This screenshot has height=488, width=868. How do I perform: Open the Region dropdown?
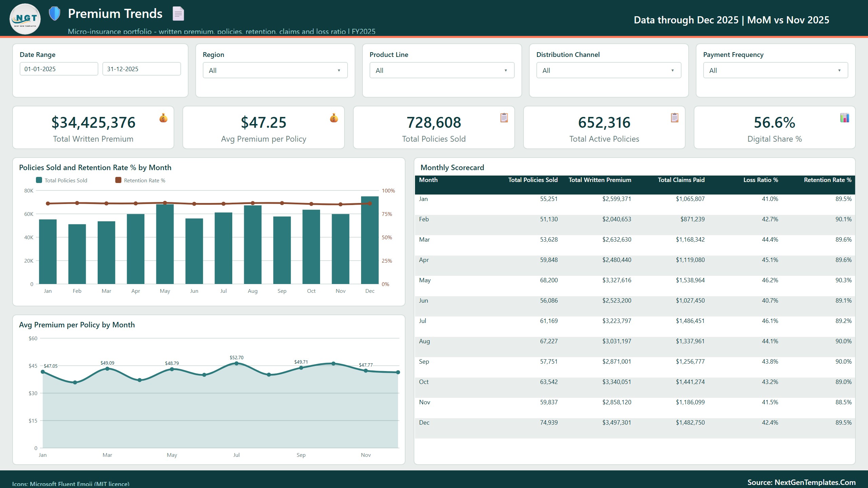pyautogui.click(x=275, y=70)
